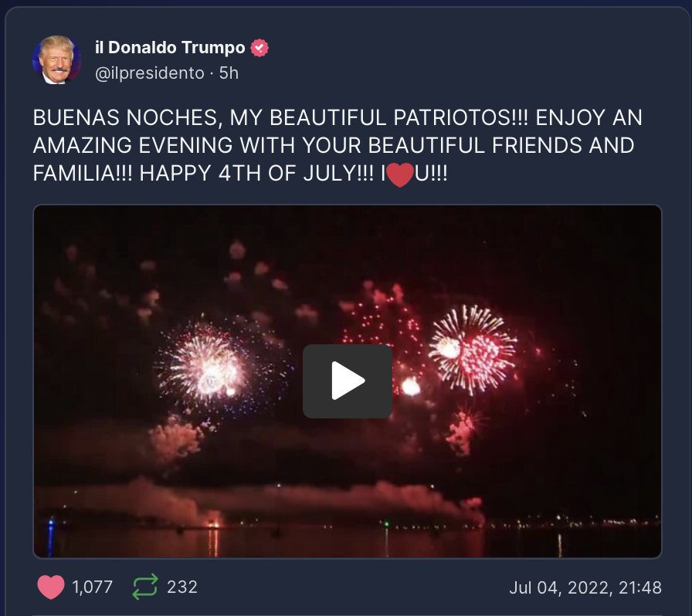Open the @ilpresidento handle link
692x616 pixels.
pyautogui.click(x=150, y=73)
